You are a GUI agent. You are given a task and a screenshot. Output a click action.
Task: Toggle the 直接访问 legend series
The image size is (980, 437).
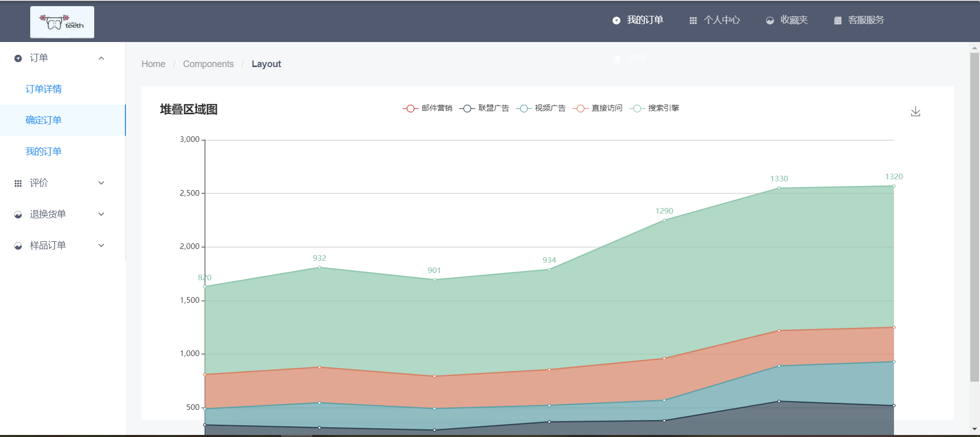click(x=598, y=108)
